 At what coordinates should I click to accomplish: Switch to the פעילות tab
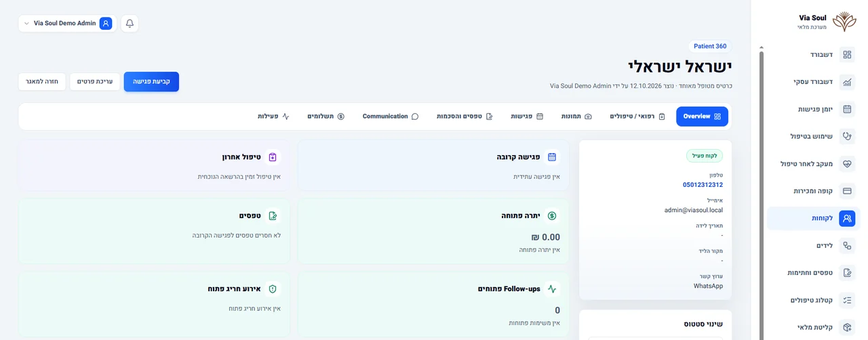click(x=273, y=116)
